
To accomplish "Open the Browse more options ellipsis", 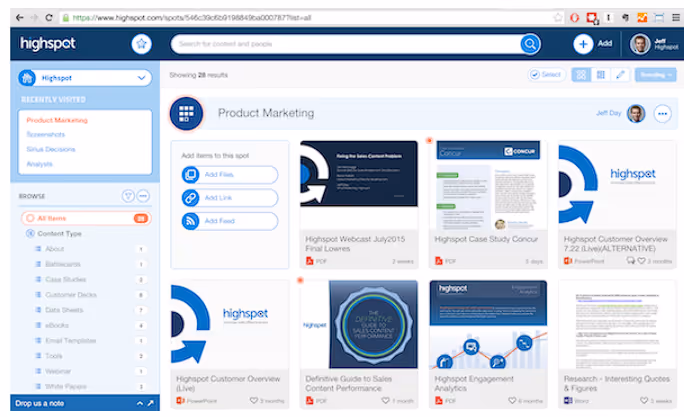I will click(143, 196).
